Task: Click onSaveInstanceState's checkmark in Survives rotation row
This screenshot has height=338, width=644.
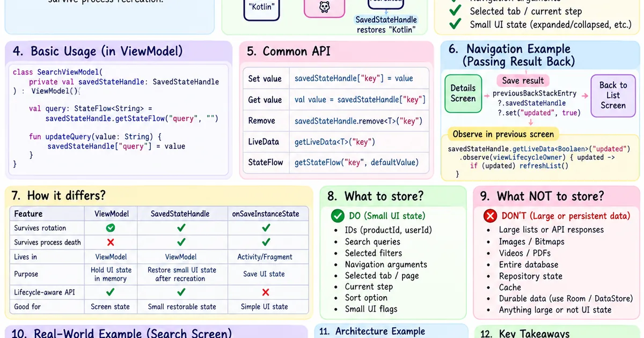Action: [265, 228]
